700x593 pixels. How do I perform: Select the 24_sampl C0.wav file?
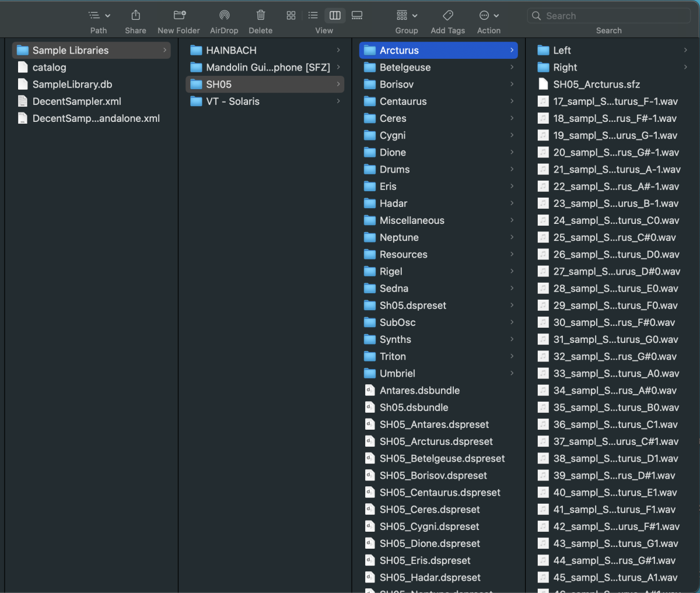coord(612,220)
